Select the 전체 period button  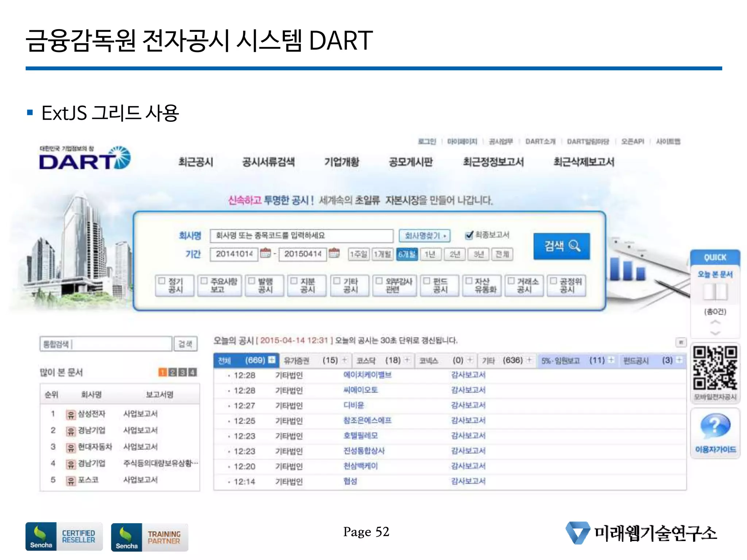[502, 254]
